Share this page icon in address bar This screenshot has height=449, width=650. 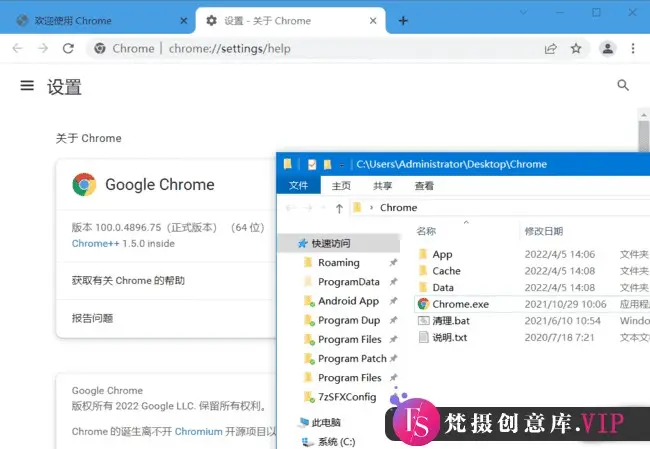click(551, 49)
